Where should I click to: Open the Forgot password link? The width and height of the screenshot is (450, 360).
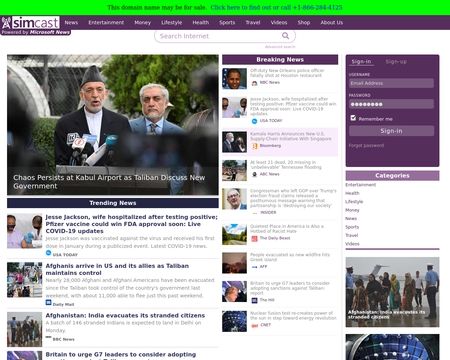coord(366,146)
